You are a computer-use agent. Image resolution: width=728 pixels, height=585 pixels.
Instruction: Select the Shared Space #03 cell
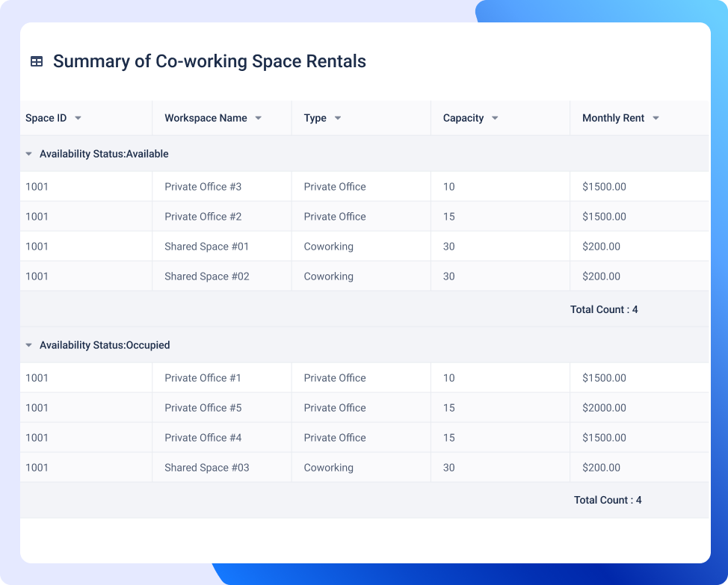[x=222, y=468]
